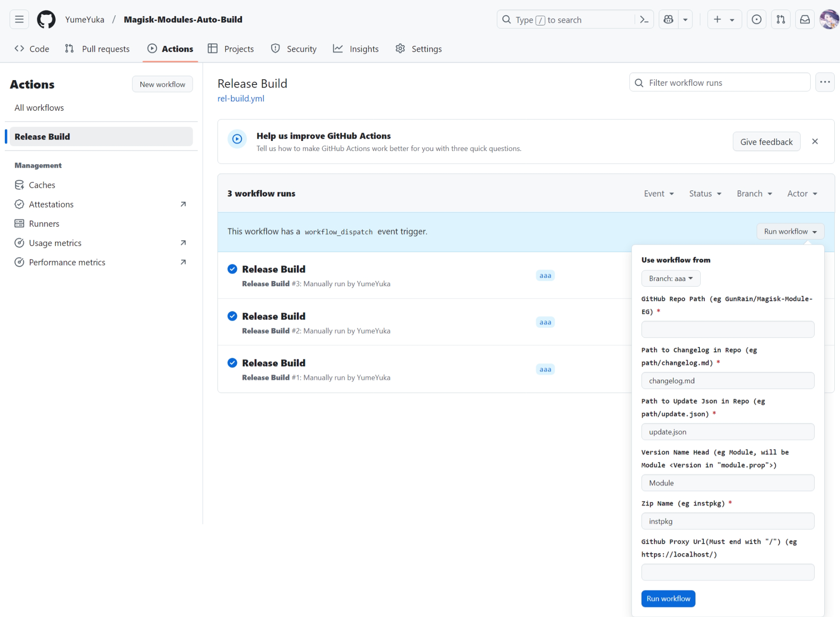Viewport: 840px width, 617px height.
Task: Open the hamburger navigation menu
Action: [19, 20]
